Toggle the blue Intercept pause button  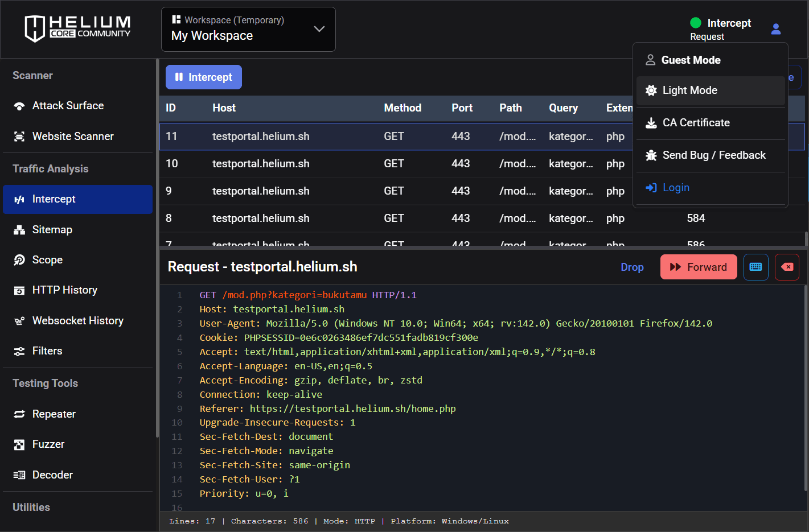click(204, 77)
